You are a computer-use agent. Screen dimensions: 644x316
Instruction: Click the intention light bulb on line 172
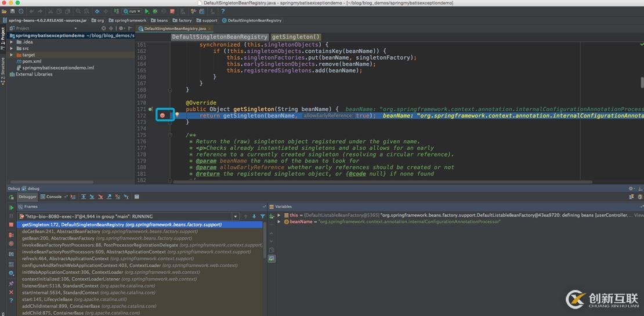point(176,115)
